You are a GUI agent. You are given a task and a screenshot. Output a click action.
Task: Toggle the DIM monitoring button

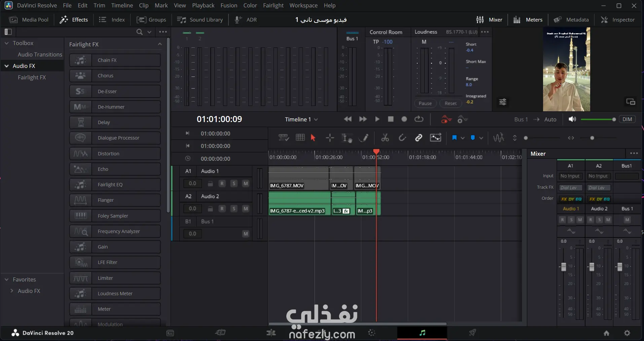(x=627, y=119)
